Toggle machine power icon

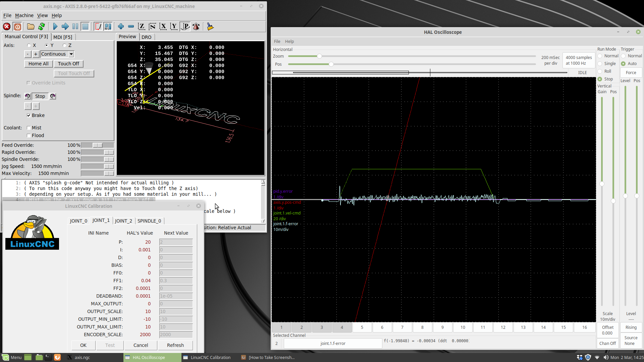tap(17, 26)
